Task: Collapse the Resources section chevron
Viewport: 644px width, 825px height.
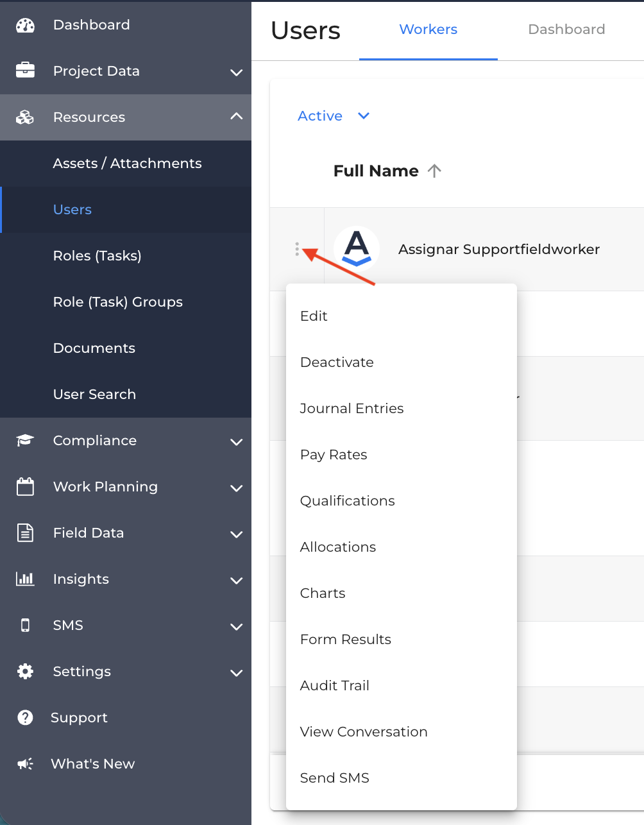Action: coord(236,116)
